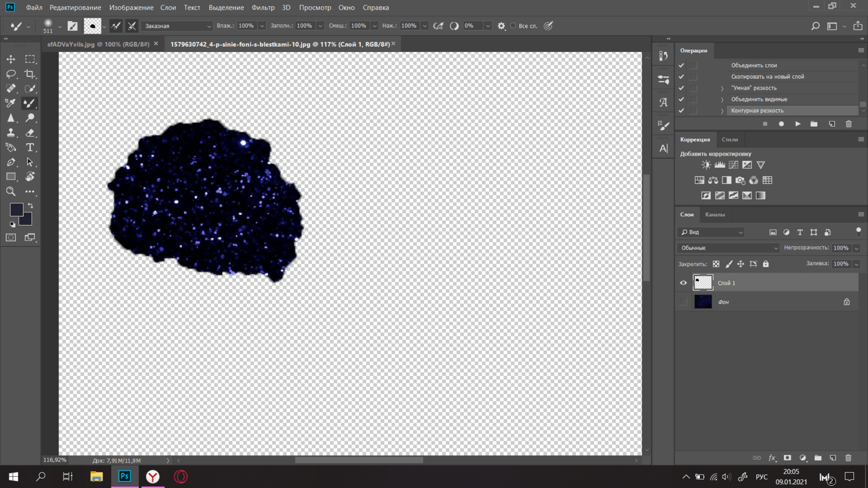Select the Pen tool
The width and height of the screenshot is (868, 488).
point(11,162)
